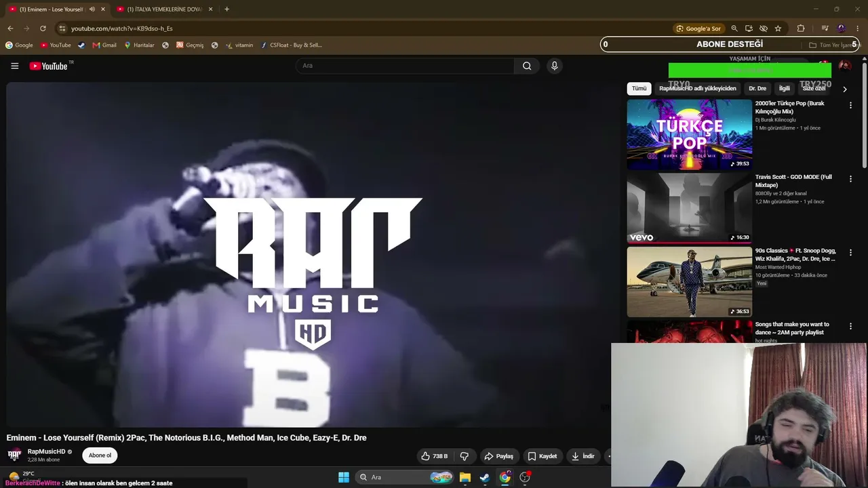Like the video with thumbs up 738 B
Image resolution: width=868 pixels, height=488 pixels.
coord(433,456)
